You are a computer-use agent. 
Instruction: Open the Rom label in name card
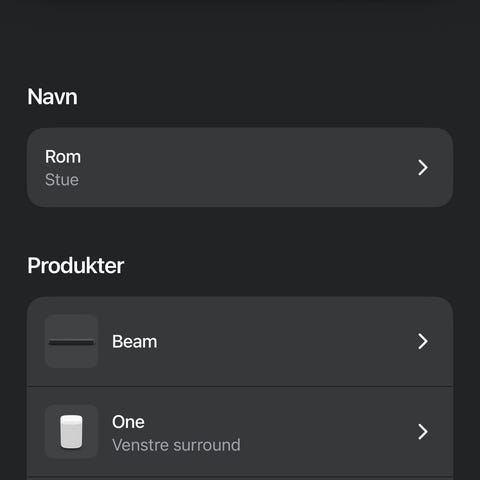tap(63, 157)
